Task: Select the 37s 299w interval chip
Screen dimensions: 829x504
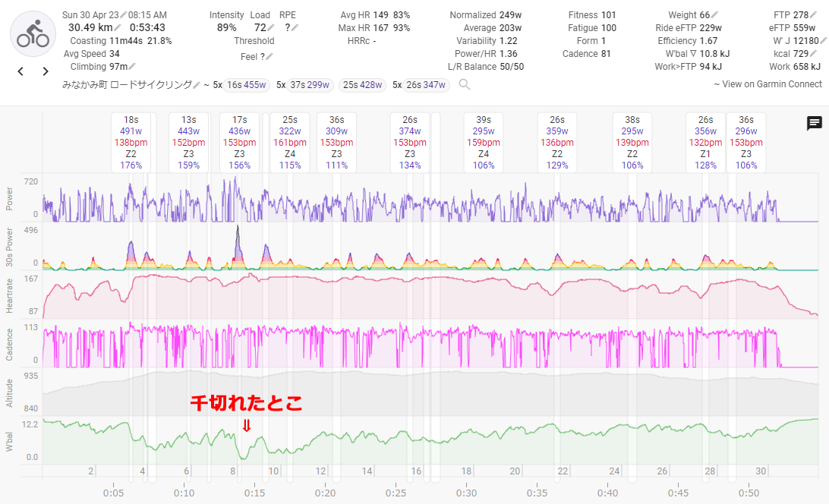Action: pyautogui.click(x=310, y=85)
